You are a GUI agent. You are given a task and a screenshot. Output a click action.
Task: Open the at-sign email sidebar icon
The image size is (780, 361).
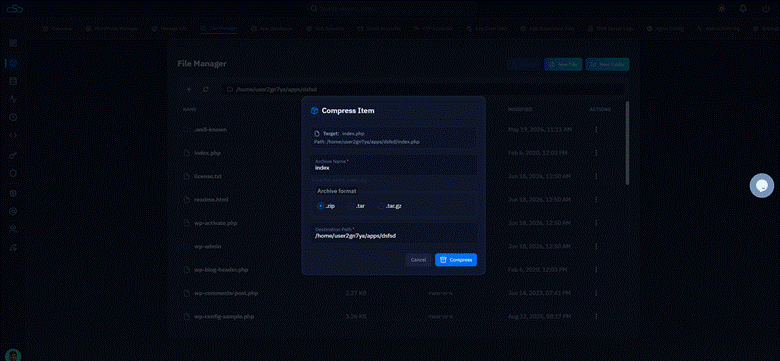[13, 211]
